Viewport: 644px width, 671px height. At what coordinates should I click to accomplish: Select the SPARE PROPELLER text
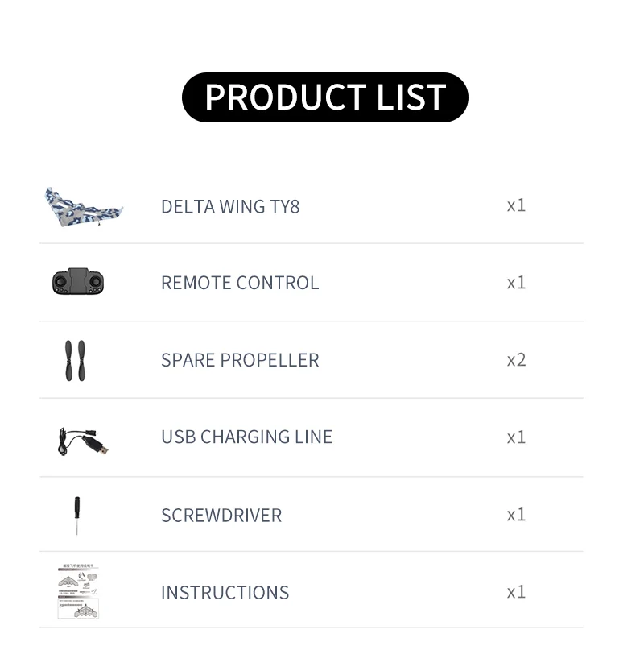click(x=240, y=360)
